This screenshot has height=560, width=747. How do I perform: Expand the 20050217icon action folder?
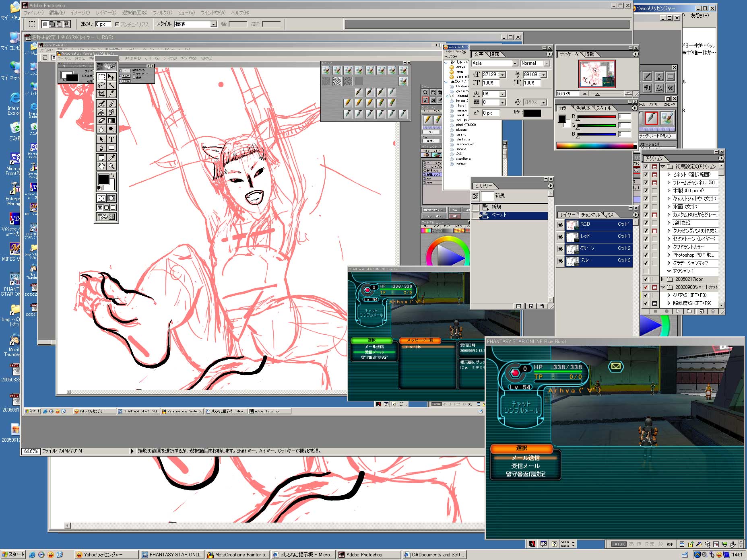pyautogui.click(x=662, y=279)
